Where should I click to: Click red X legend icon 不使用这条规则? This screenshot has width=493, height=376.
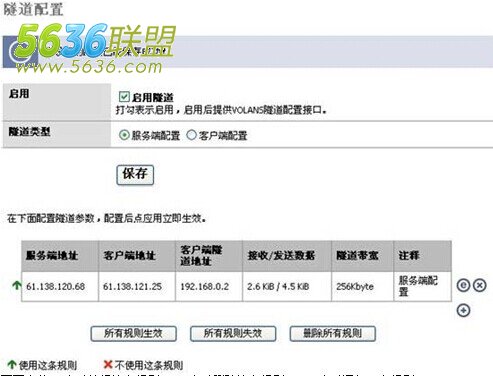(x=108, y=364)
